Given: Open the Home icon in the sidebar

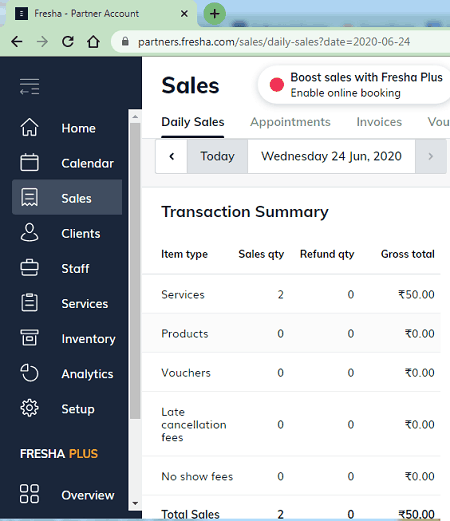Looking at the screenshot, I should coord(29,127).
